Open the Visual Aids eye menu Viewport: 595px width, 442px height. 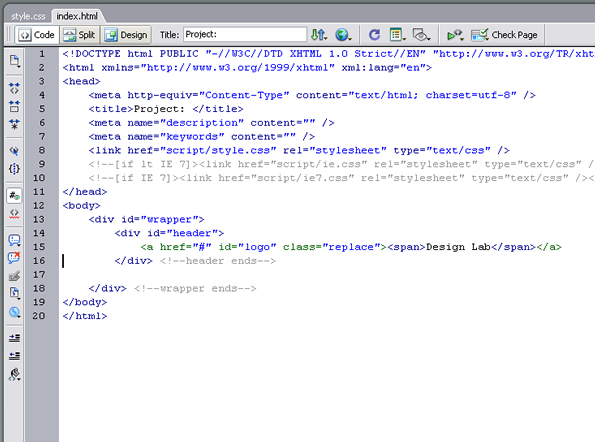tap(422, 35)
